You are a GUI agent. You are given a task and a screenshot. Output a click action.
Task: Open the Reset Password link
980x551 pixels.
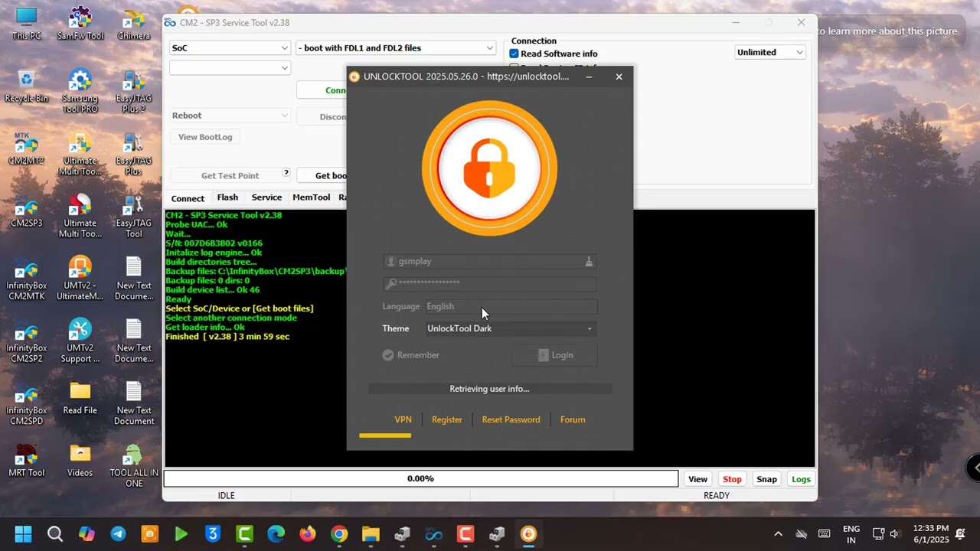pos(511,419)
